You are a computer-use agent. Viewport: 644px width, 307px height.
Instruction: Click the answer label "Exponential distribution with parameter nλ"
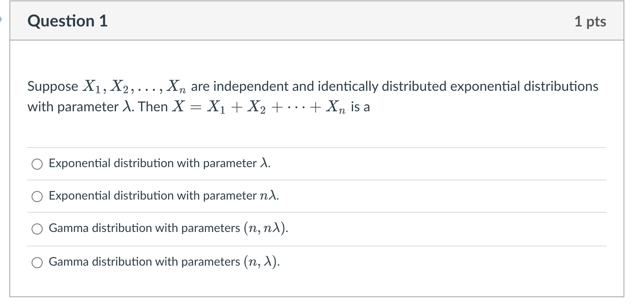point(163,196)
